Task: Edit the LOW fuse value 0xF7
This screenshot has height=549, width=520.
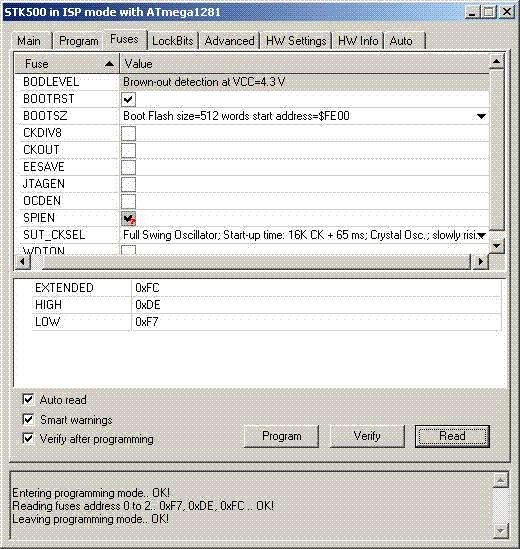Action: pos(316,322)
